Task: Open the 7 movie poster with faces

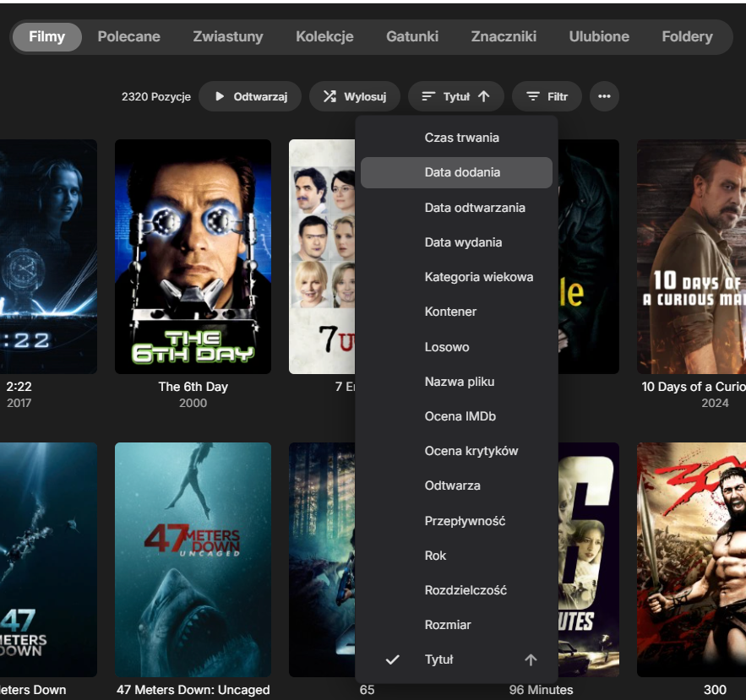Action: click(322, 257)
